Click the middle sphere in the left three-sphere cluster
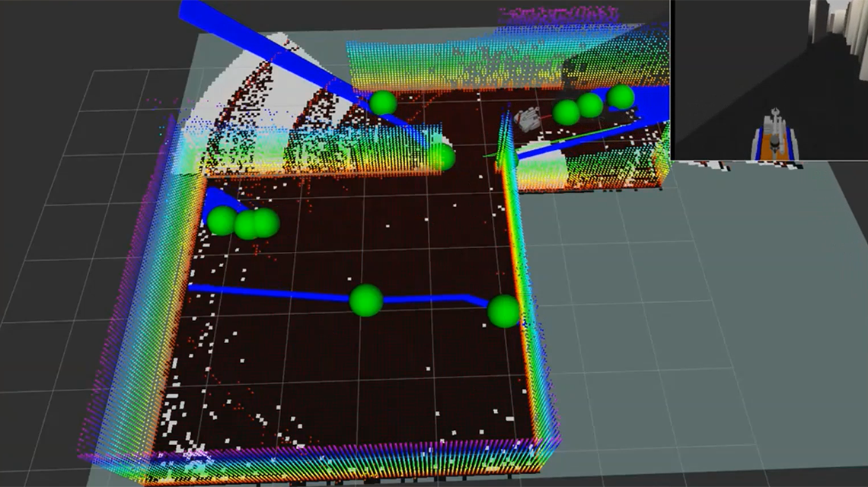Image resolution: width=868 pixels, height=487 pixels. [x=246, y=225]
